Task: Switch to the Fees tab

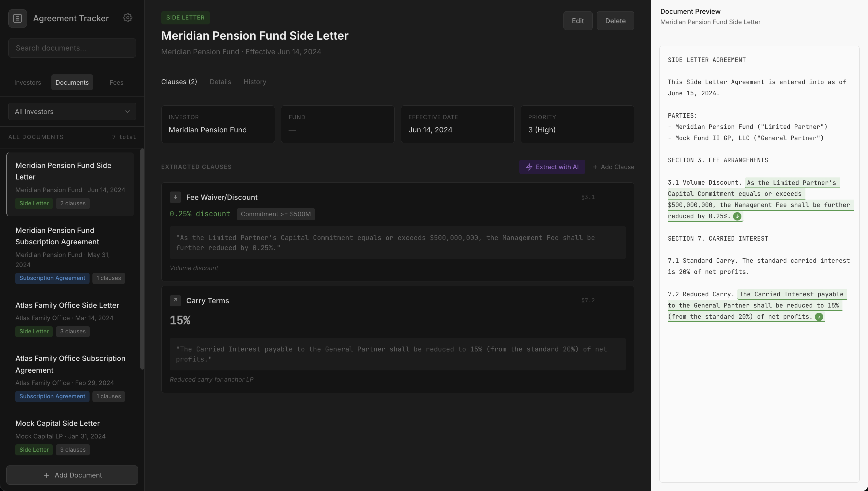Action: click(x=116, y=83)
